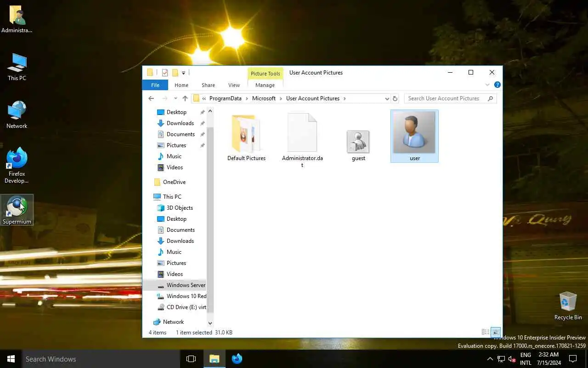Select Desktop under This PC

click(176, 219)
